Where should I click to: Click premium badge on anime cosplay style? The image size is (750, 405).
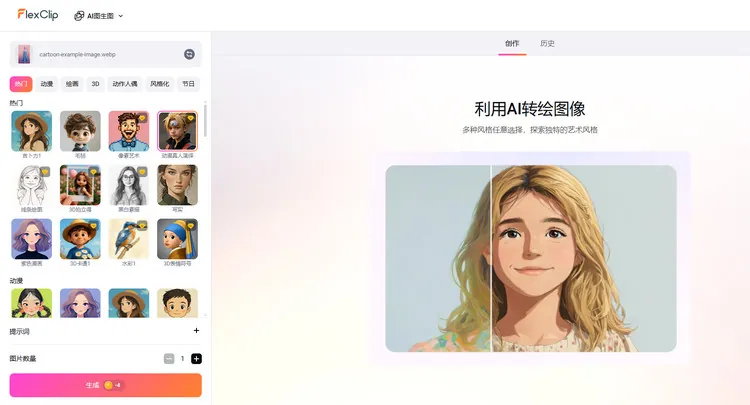190,118
